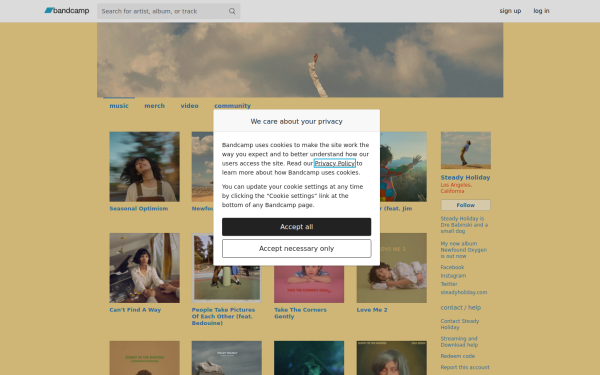This screenshot has height=375, width=600.
Task: Click Contact Steady Holiday link
Action: [460, 324]
